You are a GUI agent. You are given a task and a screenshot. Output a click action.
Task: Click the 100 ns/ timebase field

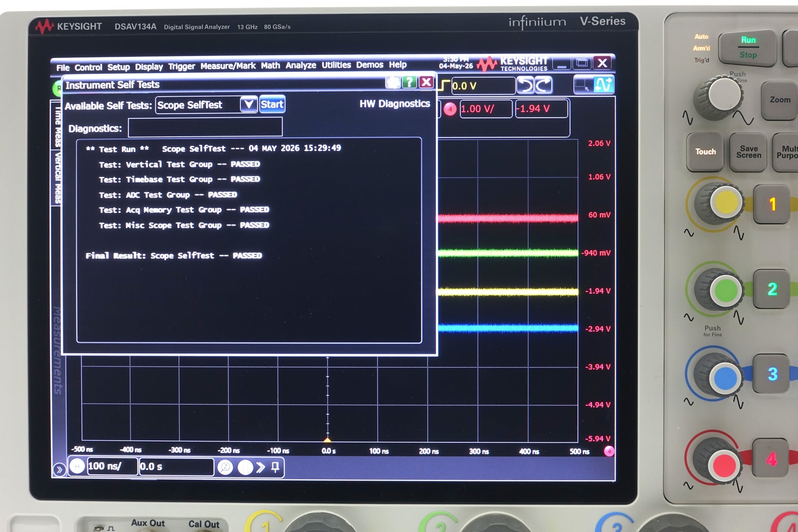tap(112, 467)
